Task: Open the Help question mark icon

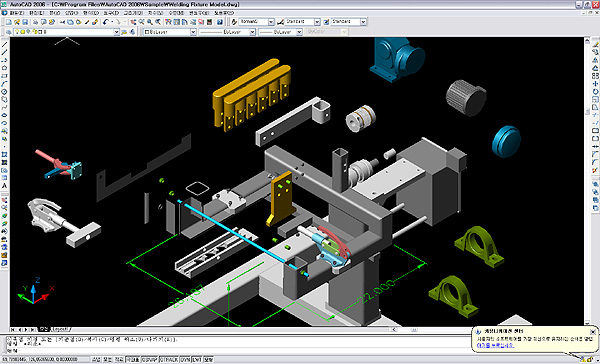Action: point(220,22)
